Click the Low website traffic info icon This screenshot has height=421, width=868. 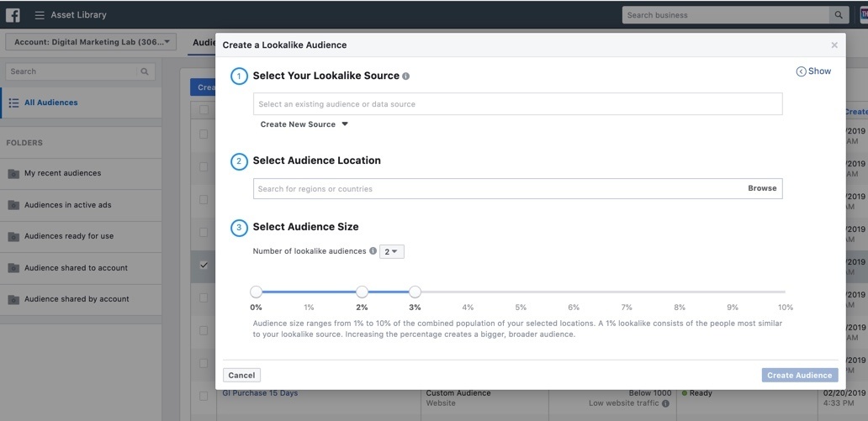tap(665, 404)
